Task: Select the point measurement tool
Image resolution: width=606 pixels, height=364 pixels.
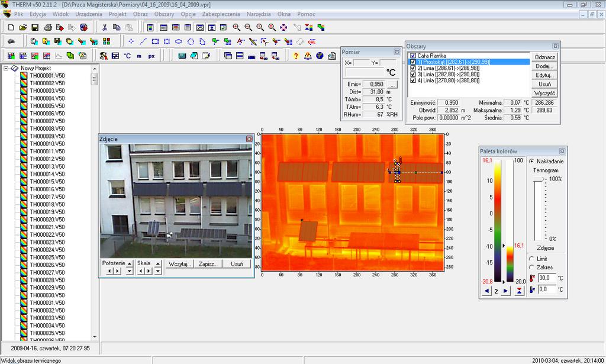Action: 131,41
